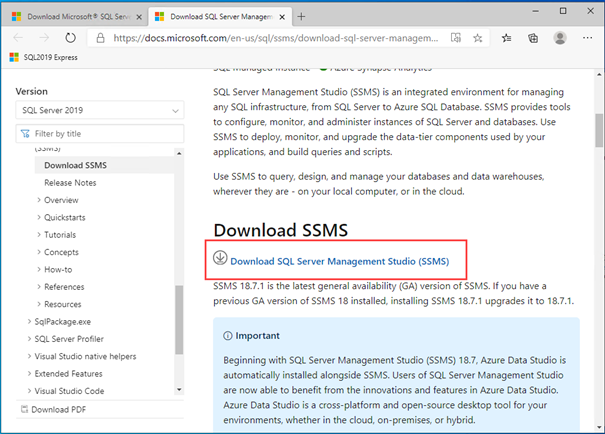Viewport: 605px width, 434px height.
Task: Click the Filter by title field
Action: click(100, 134)
